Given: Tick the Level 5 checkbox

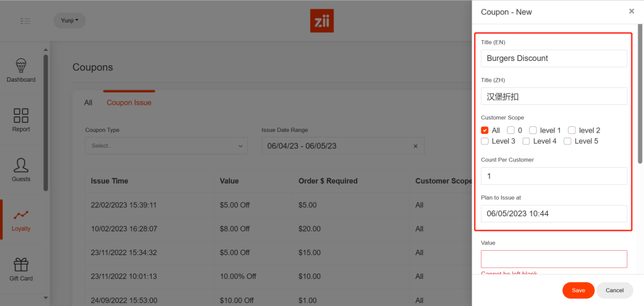Looking at the screenshot, I should [567, 141].
